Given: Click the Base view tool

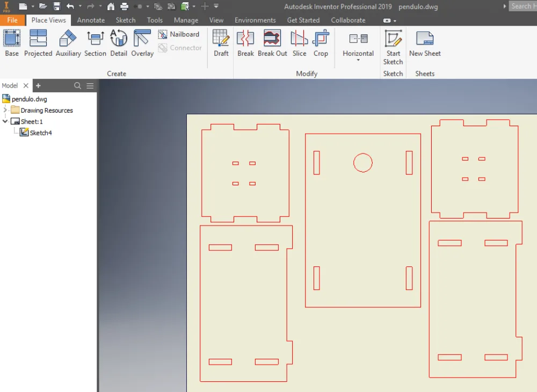Looking at the screenshot, I should (x=12, y=43).
